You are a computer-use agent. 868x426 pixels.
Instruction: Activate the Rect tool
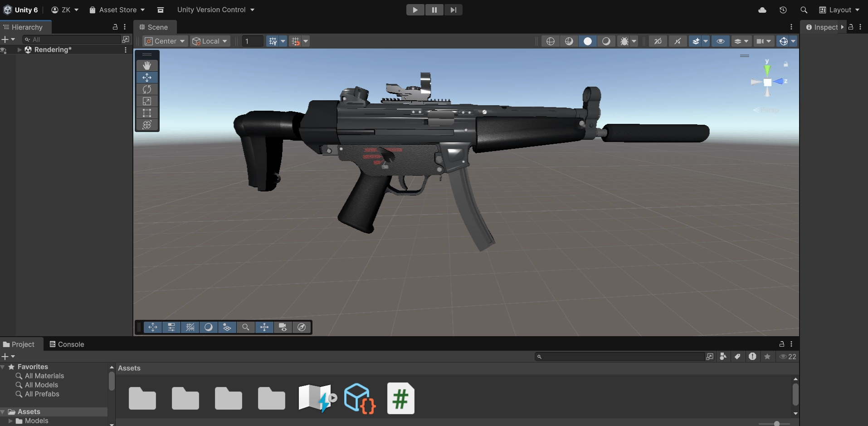coord(147,113)
